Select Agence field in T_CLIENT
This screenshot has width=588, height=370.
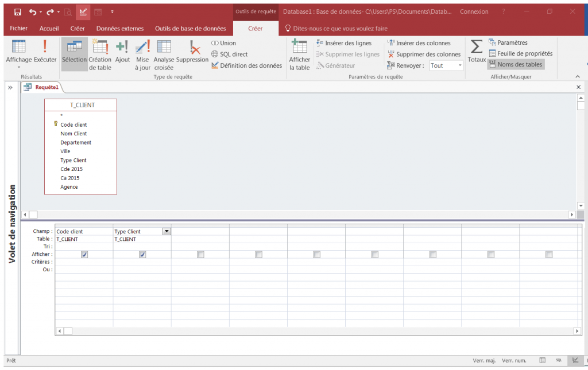pyautogui.click(x=69, y=187)
